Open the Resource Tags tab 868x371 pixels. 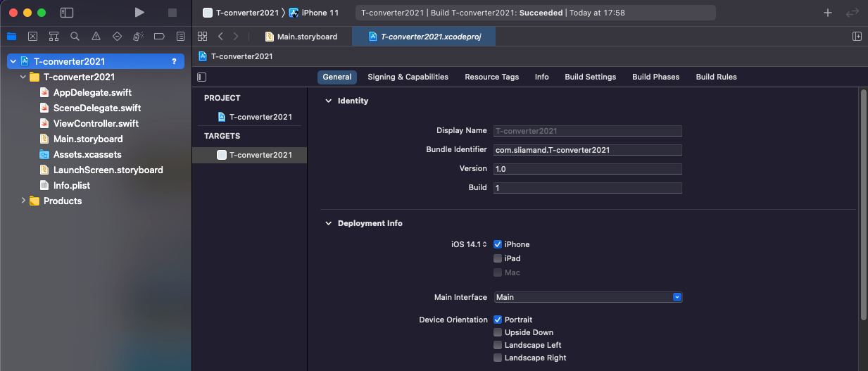tap(491, 77)
